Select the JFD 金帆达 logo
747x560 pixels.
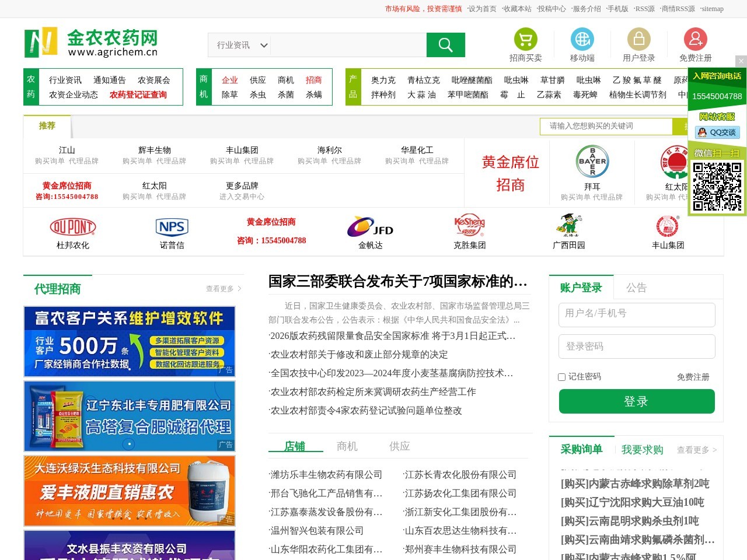point(370,227)
